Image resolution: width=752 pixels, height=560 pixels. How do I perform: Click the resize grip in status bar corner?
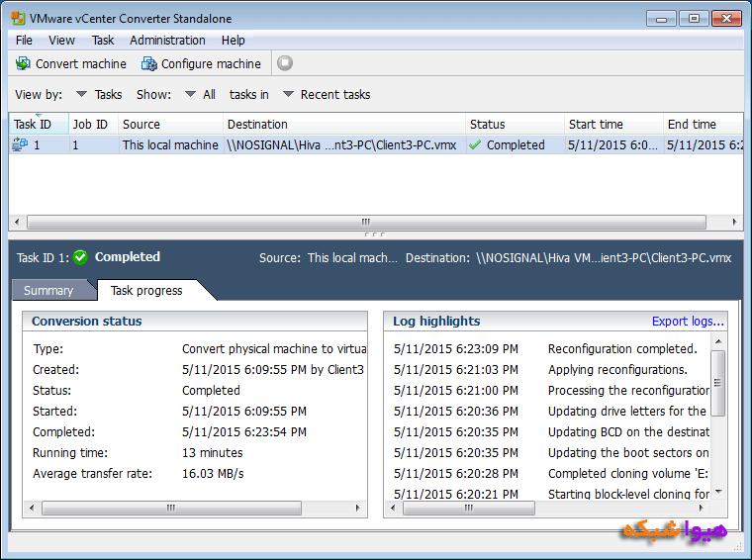(737, 546)
